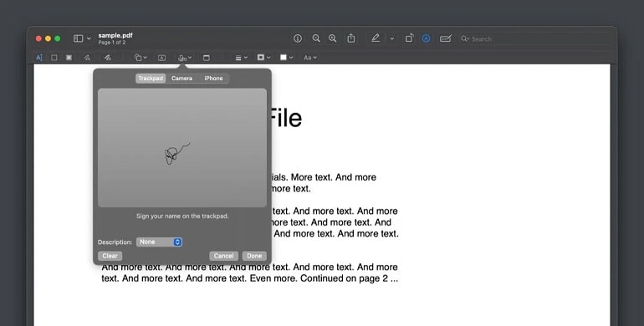This screenshot has height=326, width=644.
Task: Clear the drawn signature
Action: (110, 256)
